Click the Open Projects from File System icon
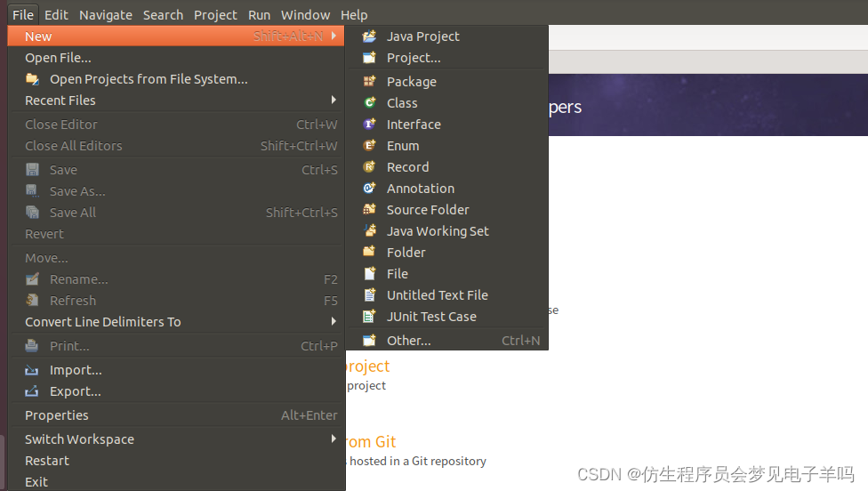Image resolution: width=868 pixels, height=491 pixels. click(32, 79)
